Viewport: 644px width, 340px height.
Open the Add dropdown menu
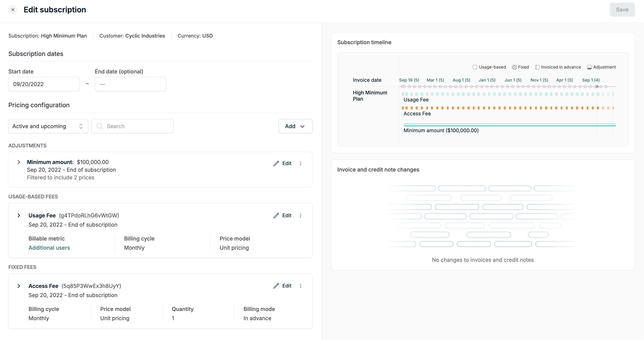click(295, 126)
